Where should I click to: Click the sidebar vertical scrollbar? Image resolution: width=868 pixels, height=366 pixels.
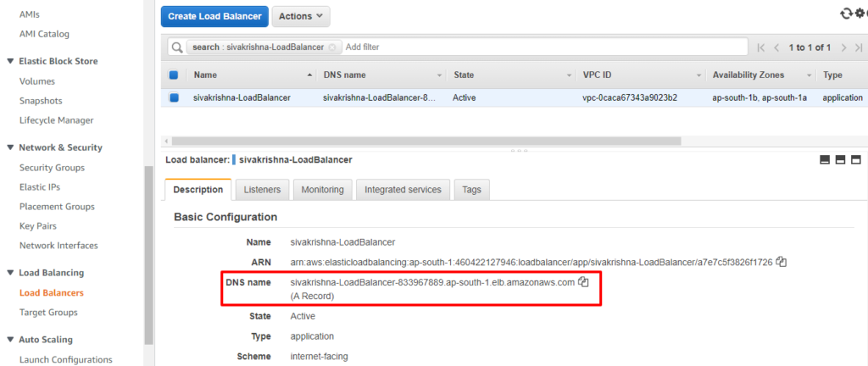click(x=148, y=254)
